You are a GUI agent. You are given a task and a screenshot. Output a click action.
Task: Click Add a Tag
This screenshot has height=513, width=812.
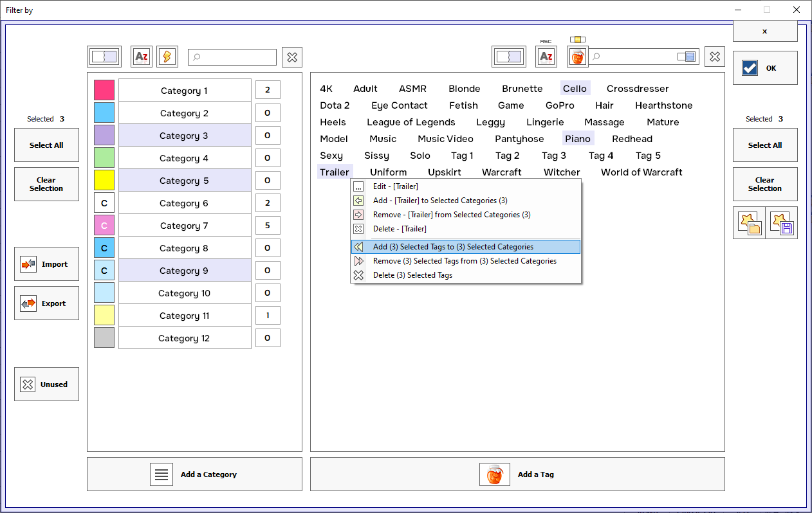517,474
